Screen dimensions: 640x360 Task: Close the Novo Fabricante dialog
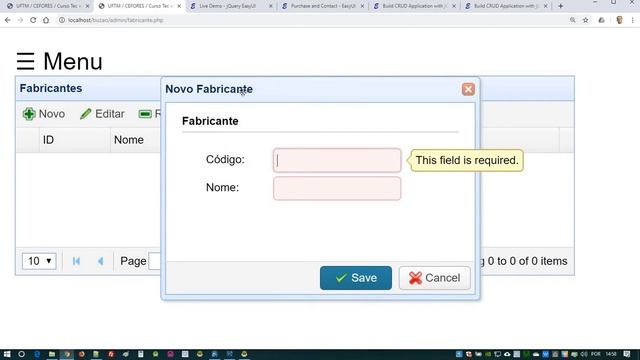tap(468, 89)
